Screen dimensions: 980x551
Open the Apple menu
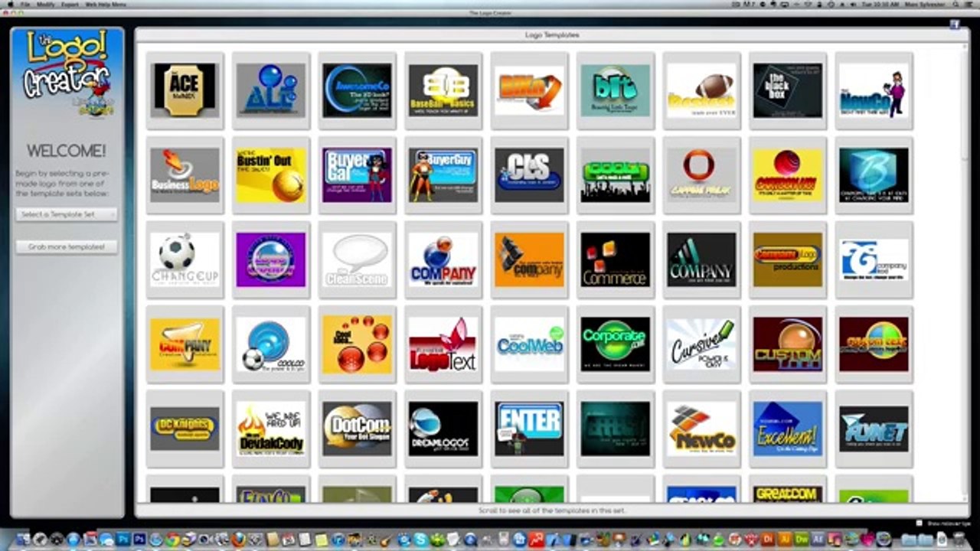pos(10,4)
